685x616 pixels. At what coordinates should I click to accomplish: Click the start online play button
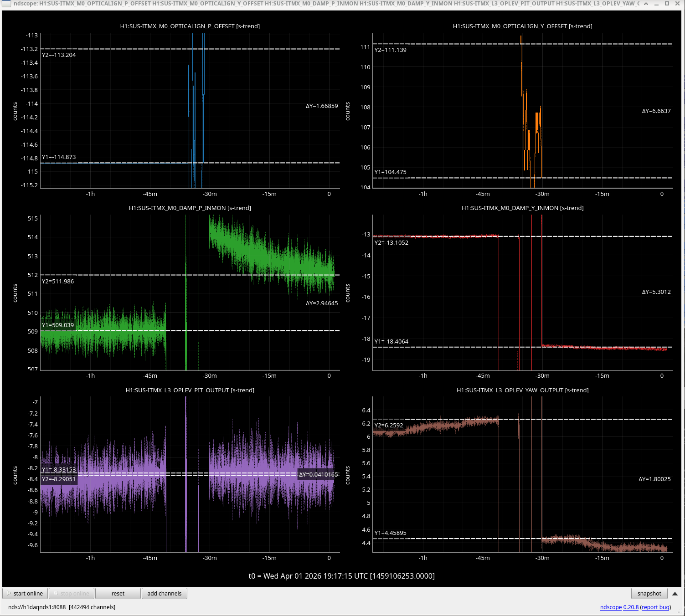26,593
